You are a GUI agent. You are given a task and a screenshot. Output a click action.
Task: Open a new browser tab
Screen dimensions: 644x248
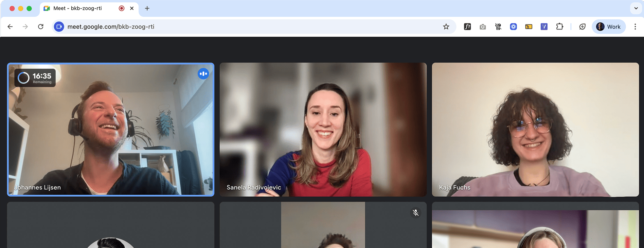point(147,9)
